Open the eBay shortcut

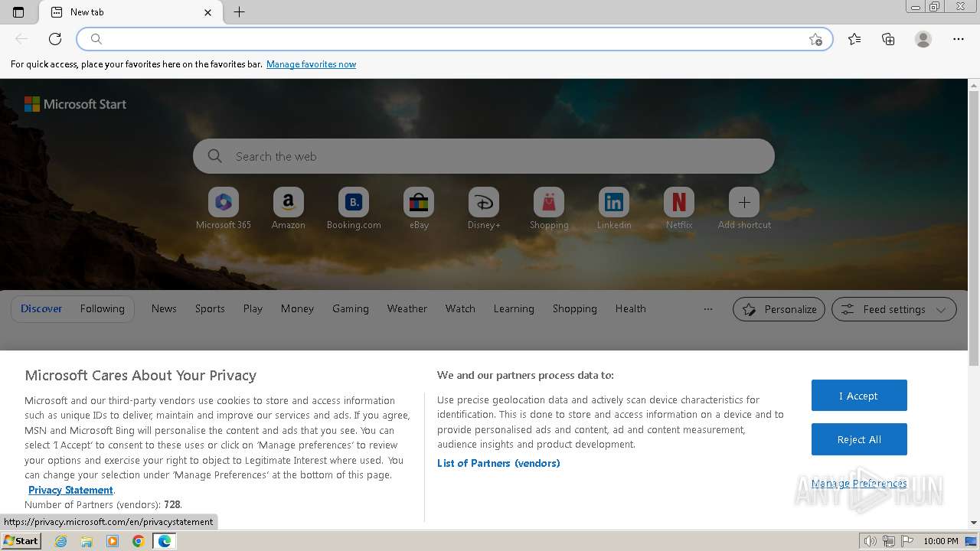[x=419, y=209]
